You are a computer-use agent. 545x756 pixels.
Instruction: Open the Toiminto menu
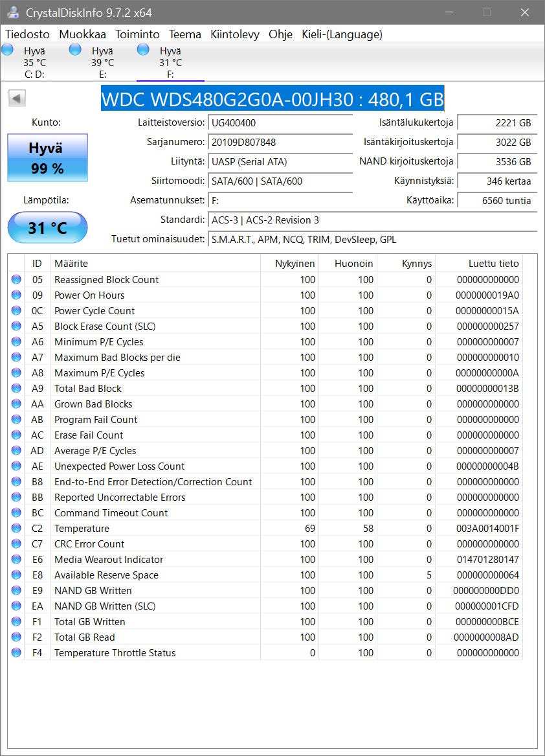137,34
